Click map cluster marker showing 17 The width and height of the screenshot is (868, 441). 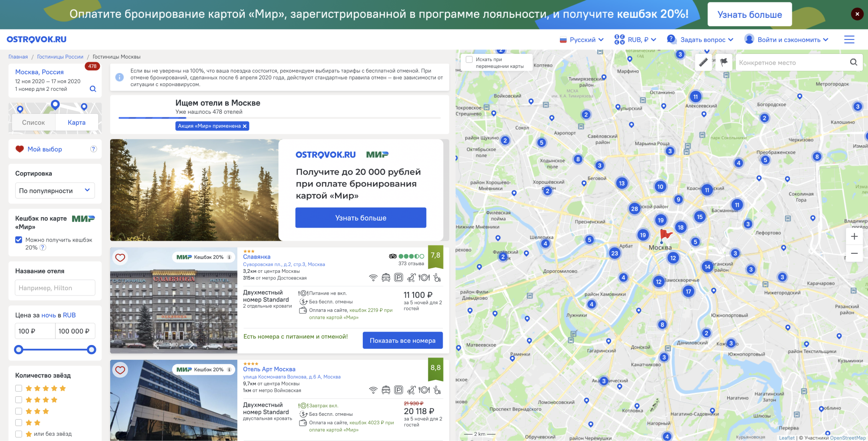click(x=688, y=292)
